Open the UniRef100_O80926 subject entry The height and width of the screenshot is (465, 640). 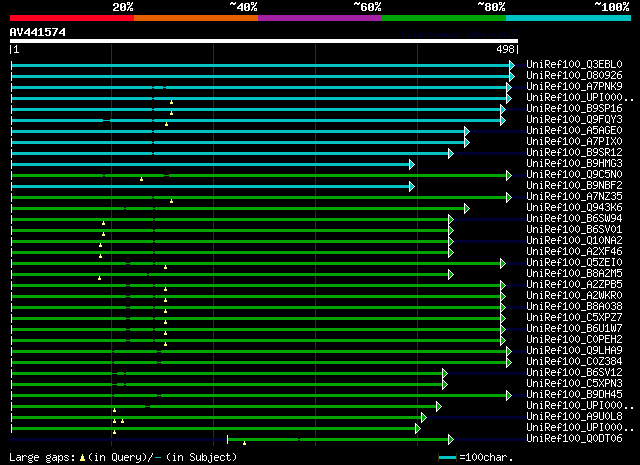(x=574, y=75)
